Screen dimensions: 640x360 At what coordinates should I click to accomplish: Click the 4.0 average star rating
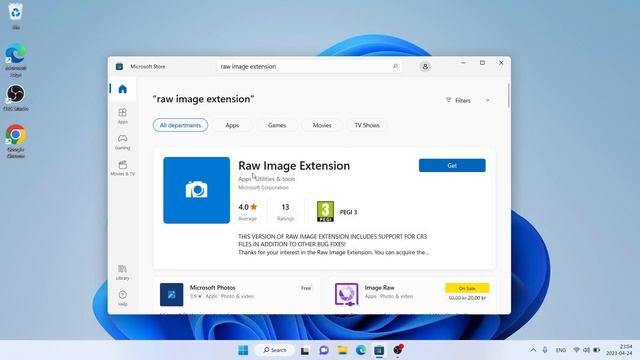248,207
